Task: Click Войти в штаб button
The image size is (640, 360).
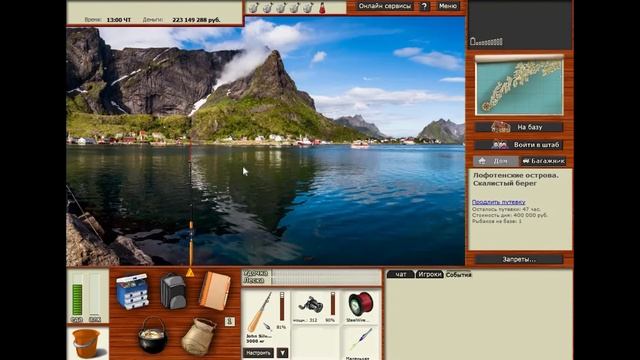Action: pos(519,144)
